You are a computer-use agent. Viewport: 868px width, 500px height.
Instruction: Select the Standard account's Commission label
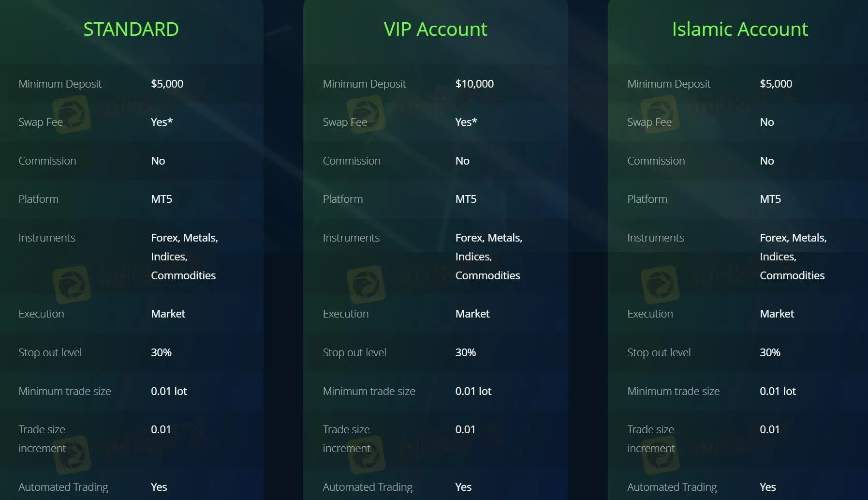pyautogui.click(x=47, y=161)
